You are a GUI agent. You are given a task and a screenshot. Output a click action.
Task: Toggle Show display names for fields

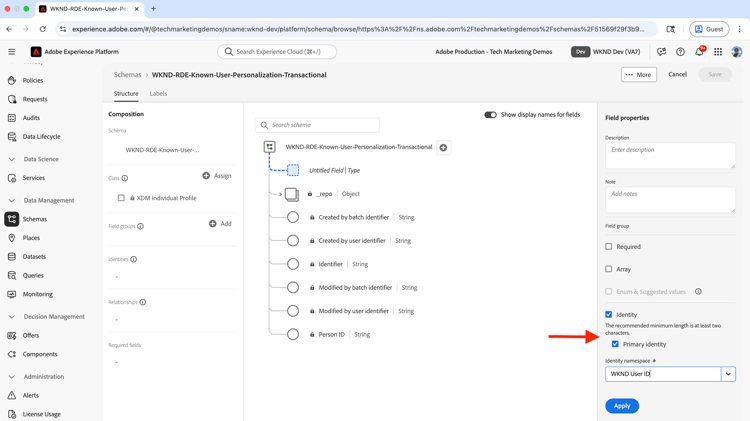(x=490, y=115)
